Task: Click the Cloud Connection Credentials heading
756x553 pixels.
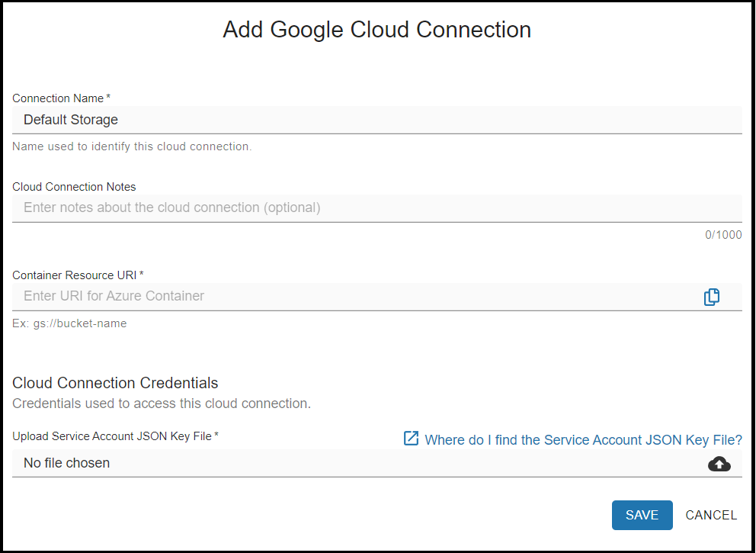Action: [x=115, y=383]
